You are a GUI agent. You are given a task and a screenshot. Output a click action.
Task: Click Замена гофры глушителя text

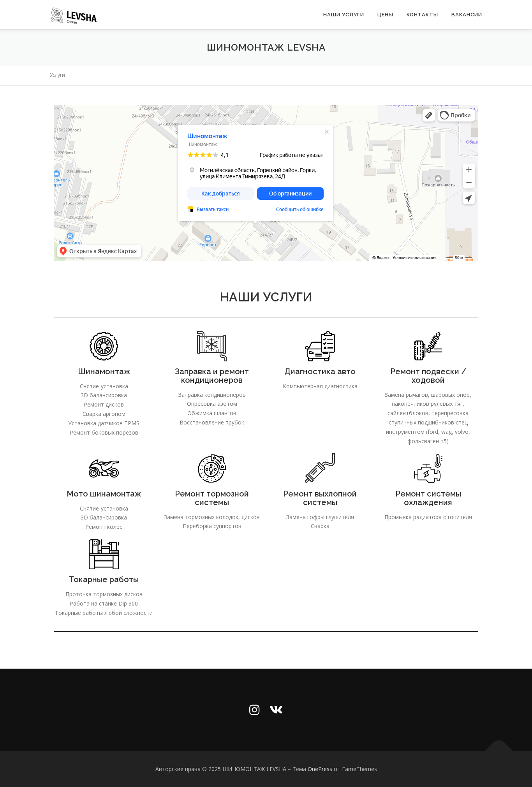pyautogui.click(x=320, y=517)
